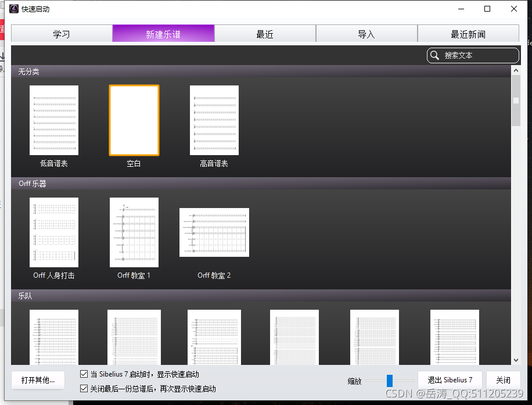This screenshot has height=405, width=532.
Task: Click the 关闭 button
Action: [503, 380]
